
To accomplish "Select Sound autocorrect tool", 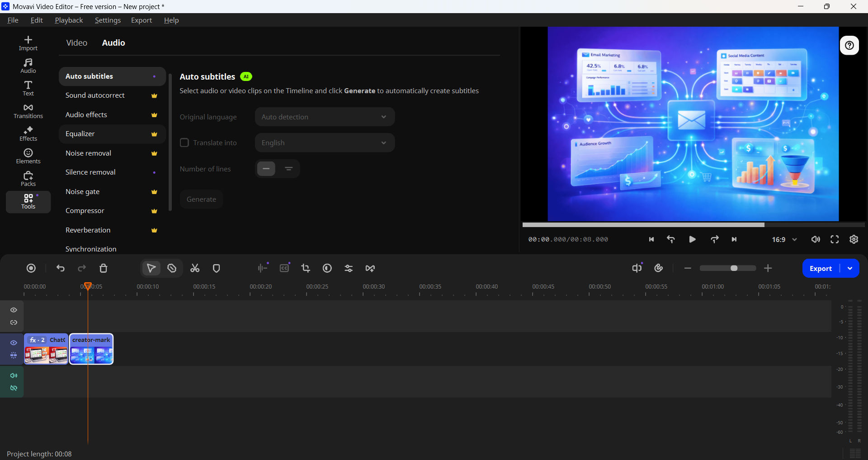I will (112, 95).
